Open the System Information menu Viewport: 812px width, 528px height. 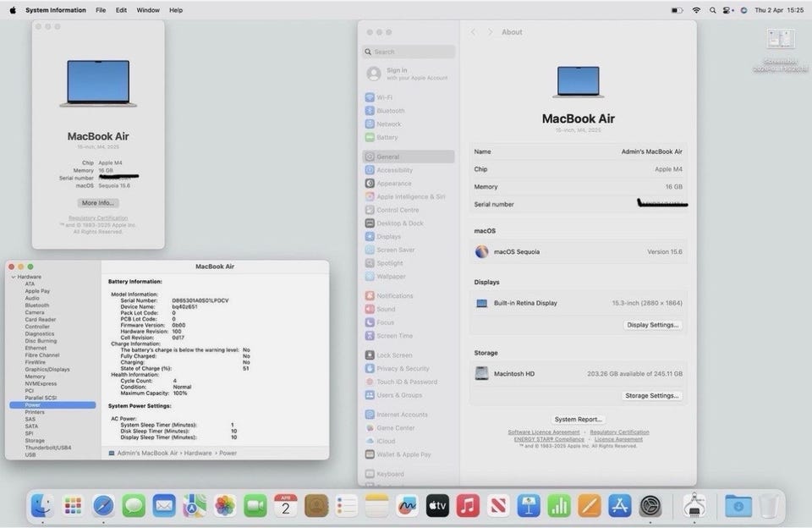56,10
